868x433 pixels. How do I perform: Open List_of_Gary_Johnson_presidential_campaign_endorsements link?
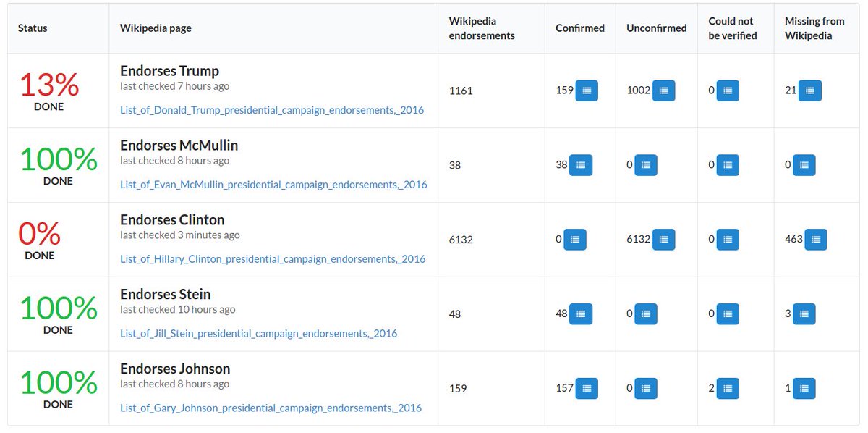click(x=271, y=408)
